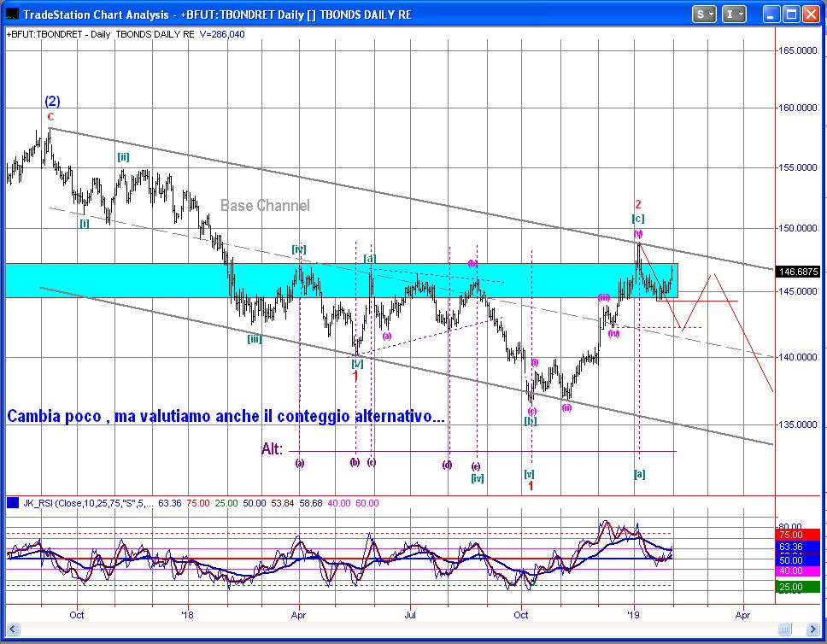Screen dimensions: 827x644
Task: Click the '19 label on the time axis
Action: [633, 615]
